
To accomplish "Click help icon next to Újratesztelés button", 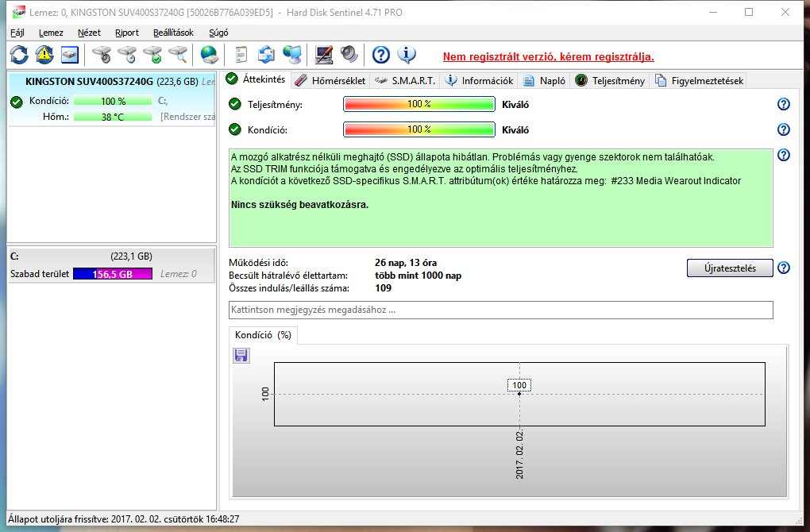I will (784, 268).
